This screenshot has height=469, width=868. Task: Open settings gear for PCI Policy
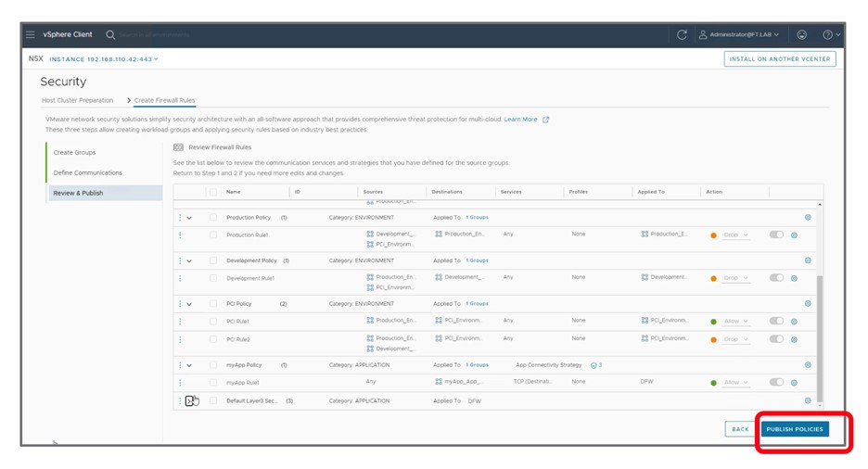[808, 304]
